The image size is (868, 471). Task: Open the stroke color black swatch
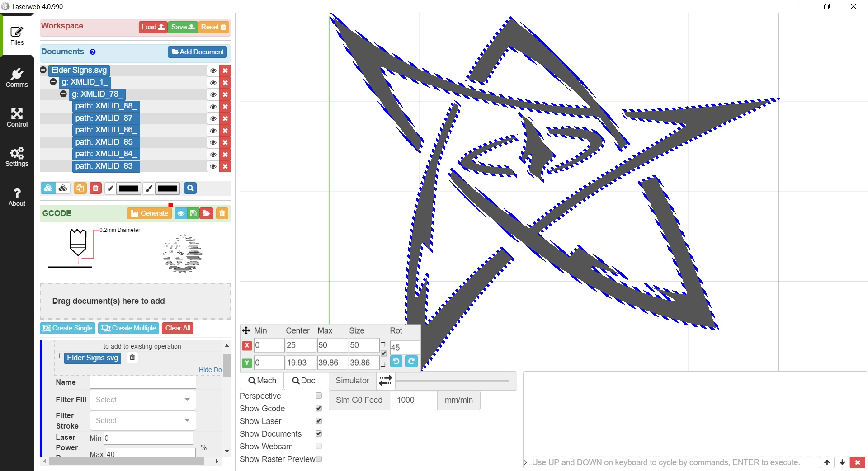click(129, 189)
